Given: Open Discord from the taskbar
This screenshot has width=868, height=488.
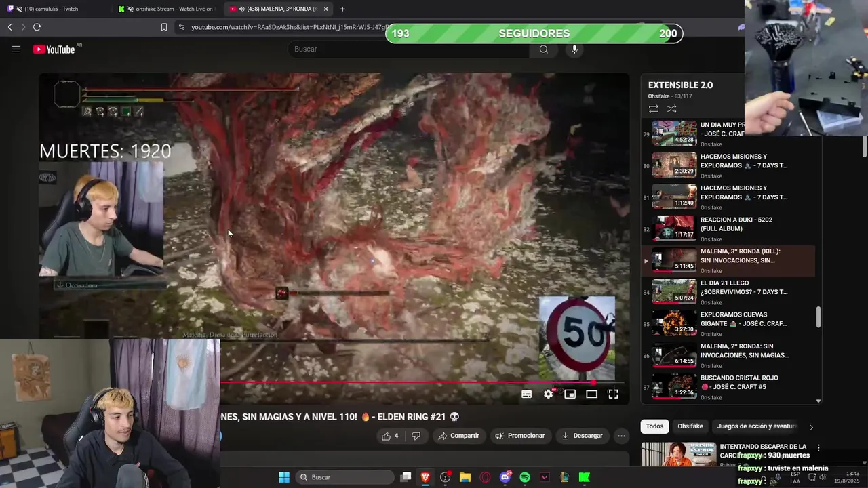Looking at the screenshot, I should click(x=505, y=477).
